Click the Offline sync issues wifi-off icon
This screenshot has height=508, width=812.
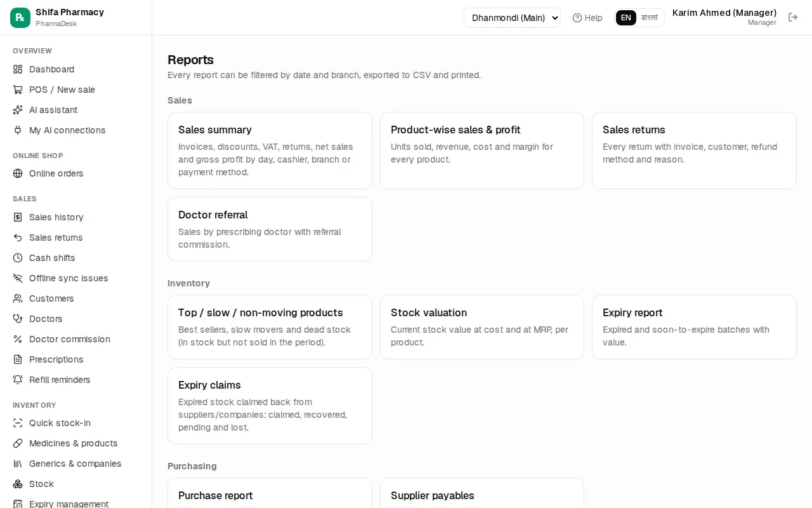[18, 278]
